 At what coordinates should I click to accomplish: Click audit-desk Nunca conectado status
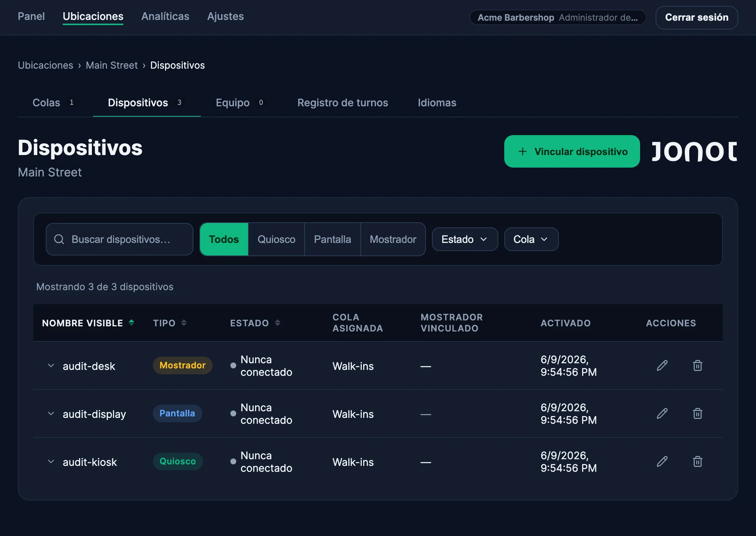pos(261,366)
